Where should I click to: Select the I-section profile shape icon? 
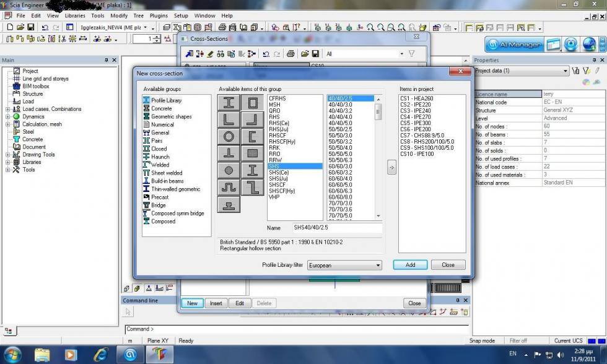229,103
